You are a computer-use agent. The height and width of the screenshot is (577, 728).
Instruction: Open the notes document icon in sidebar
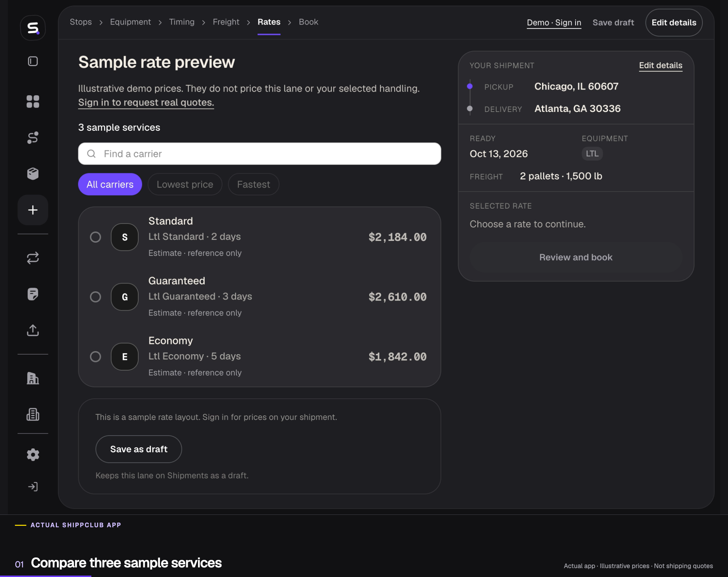pyautogui.click(x=33, y=294)
